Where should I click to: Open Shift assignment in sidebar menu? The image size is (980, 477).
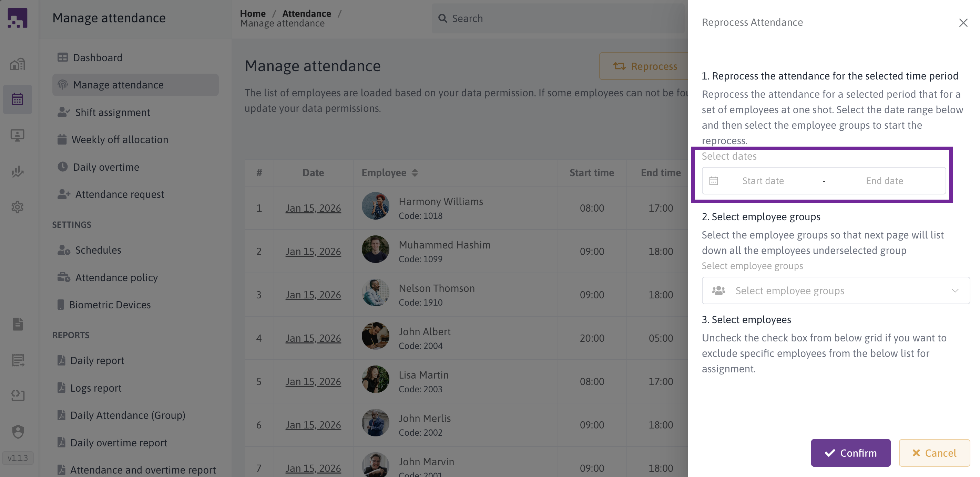click(x=112, y=113)
